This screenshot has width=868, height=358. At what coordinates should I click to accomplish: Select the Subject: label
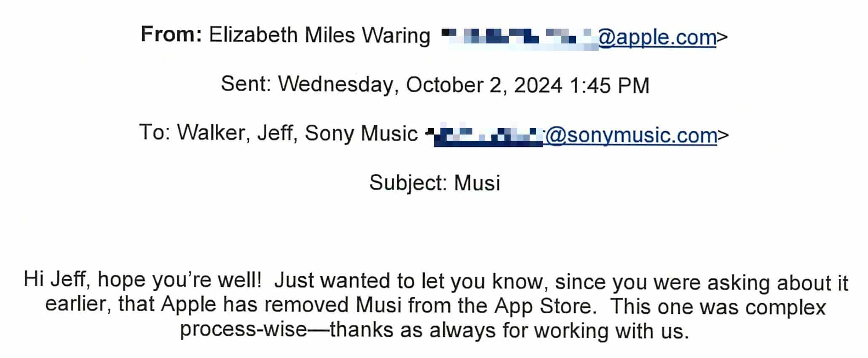[408, 183]
